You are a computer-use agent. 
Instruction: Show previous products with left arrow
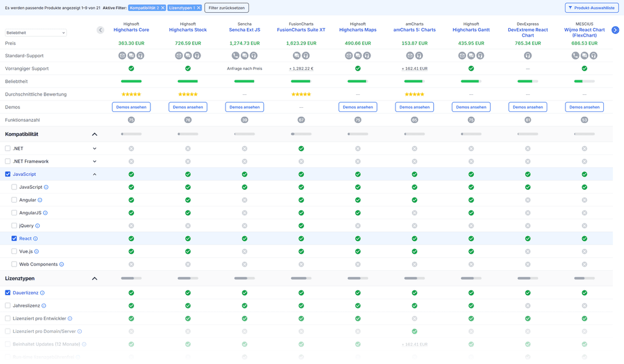101,30
